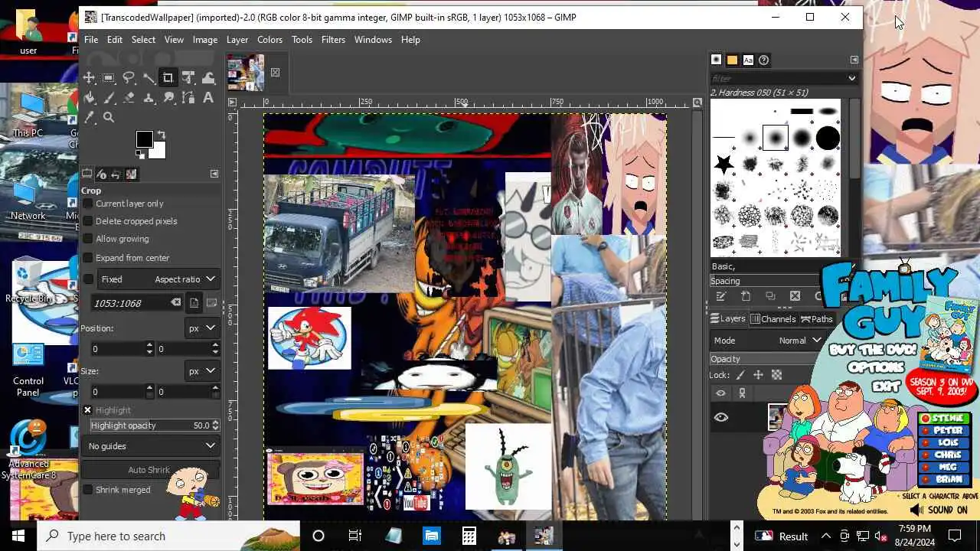Click the Auto Shrink button
Image resolution: width=980 pixels, height=551 pixels.
149,470
